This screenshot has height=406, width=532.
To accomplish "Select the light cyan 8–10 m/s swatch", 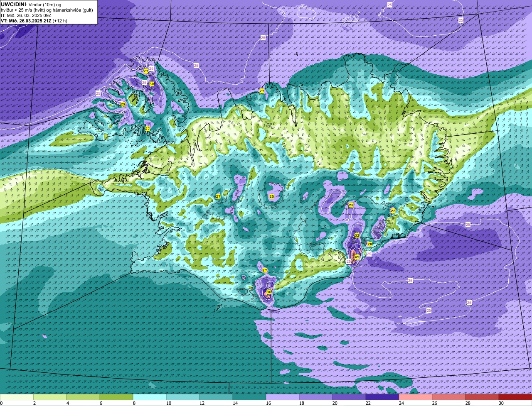I will click(x=150, y=397).
